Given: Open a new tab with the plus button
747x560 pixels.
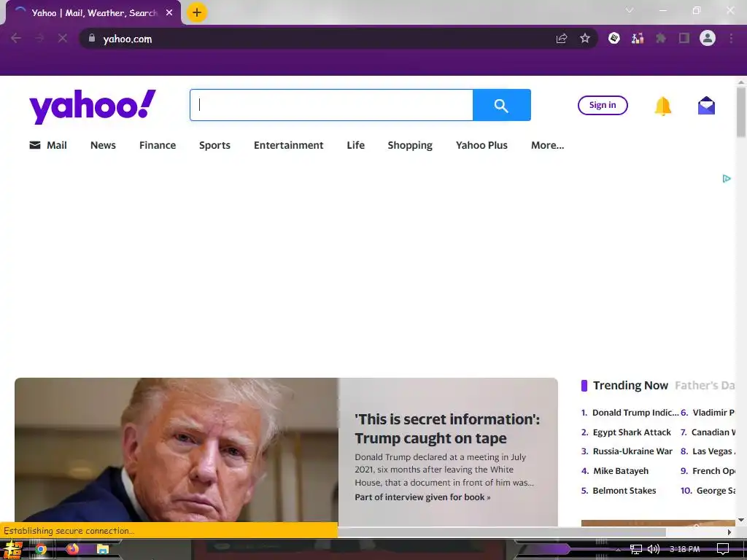Looking at the screenshot, I should click(197, 12).
